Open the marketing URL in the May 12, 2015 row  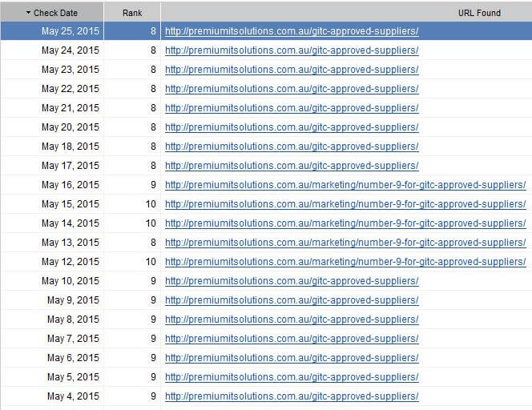(345, 262)
